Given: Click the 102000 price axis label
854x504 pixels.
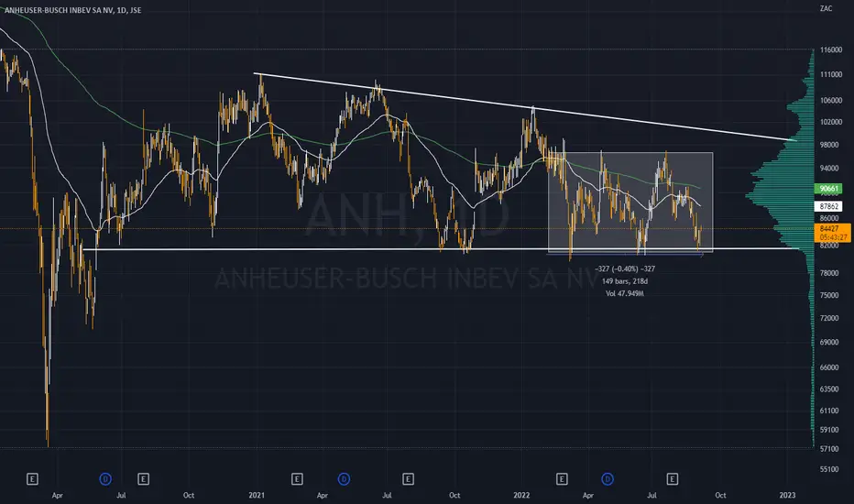Looking at the screenshot, I should click(x=830, y=122).
